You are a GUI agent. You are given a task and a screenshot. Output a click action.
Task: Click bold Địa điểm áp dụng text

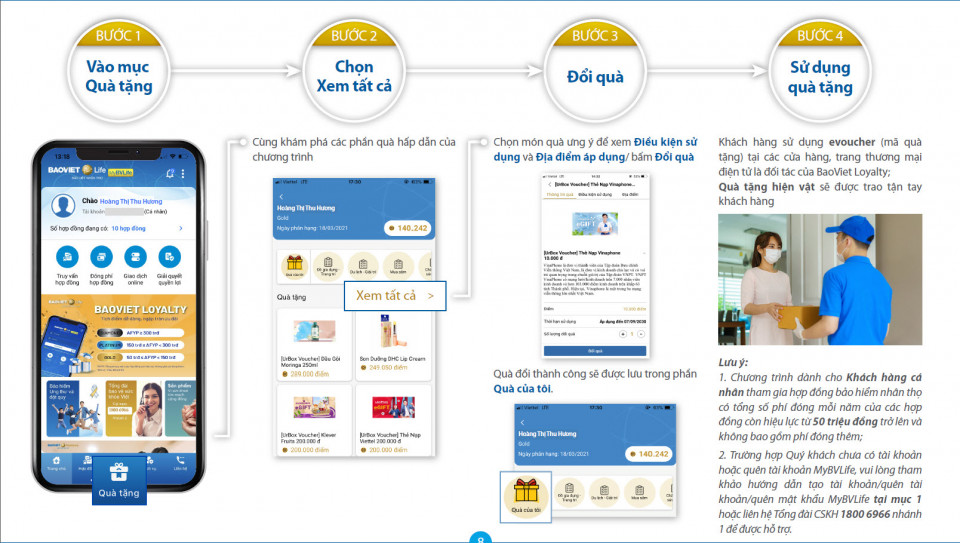point(580,157)
